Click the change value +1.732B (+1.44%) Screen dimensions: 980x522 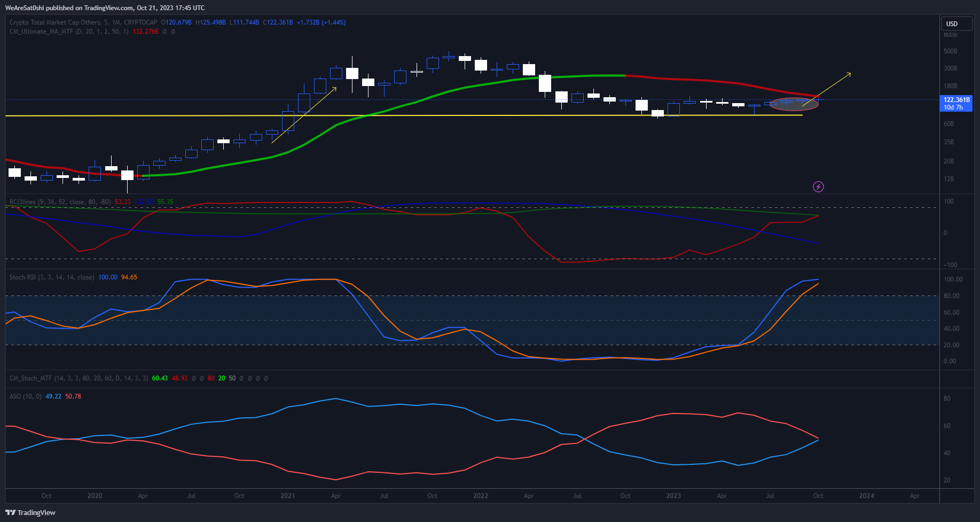point(321,22)
